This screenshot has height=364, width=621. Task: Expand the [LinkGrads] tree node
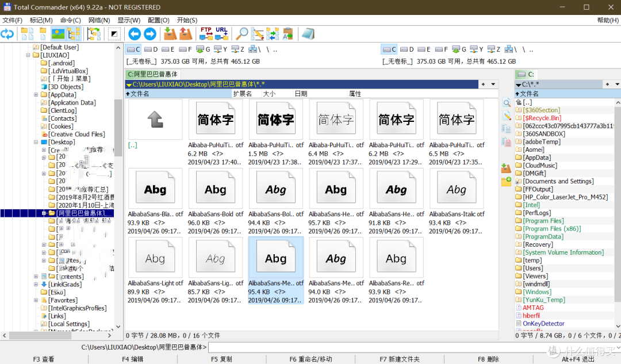point(36,285)
